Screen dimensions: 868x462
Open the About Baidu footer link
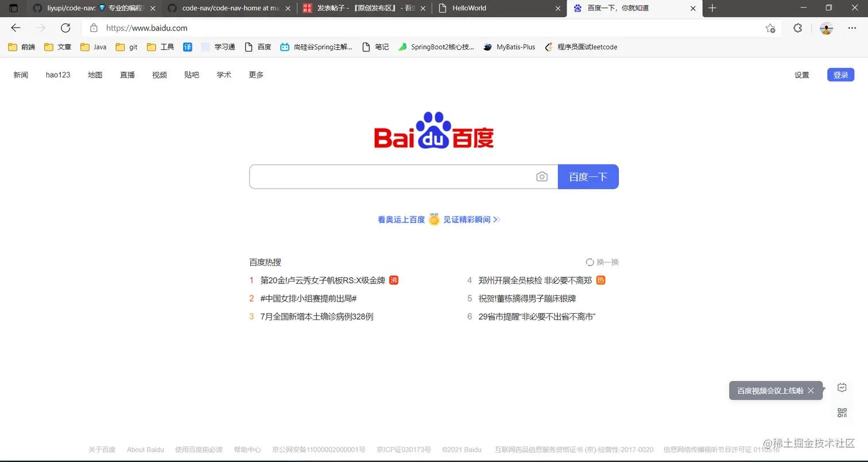coord(145,449)
